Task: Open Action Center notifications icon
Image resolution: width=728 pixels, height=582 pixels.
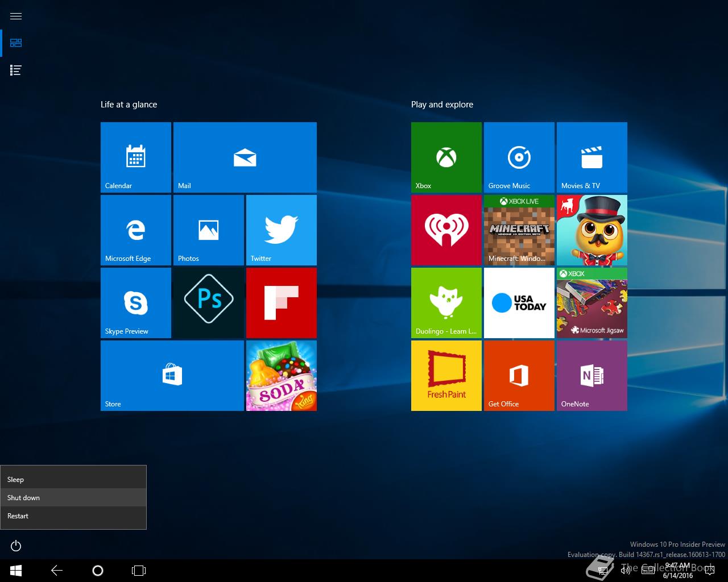Action: (709, 571)
